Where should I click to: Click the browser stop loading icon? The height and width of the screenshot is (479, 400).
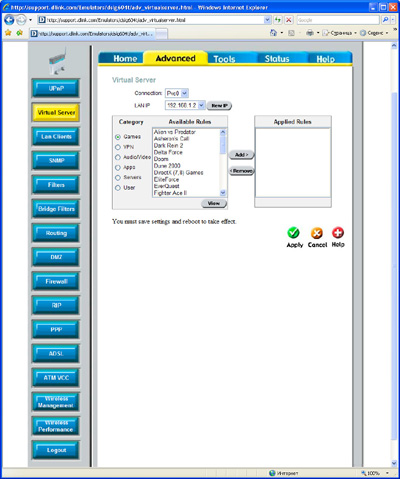pos(289,20)
